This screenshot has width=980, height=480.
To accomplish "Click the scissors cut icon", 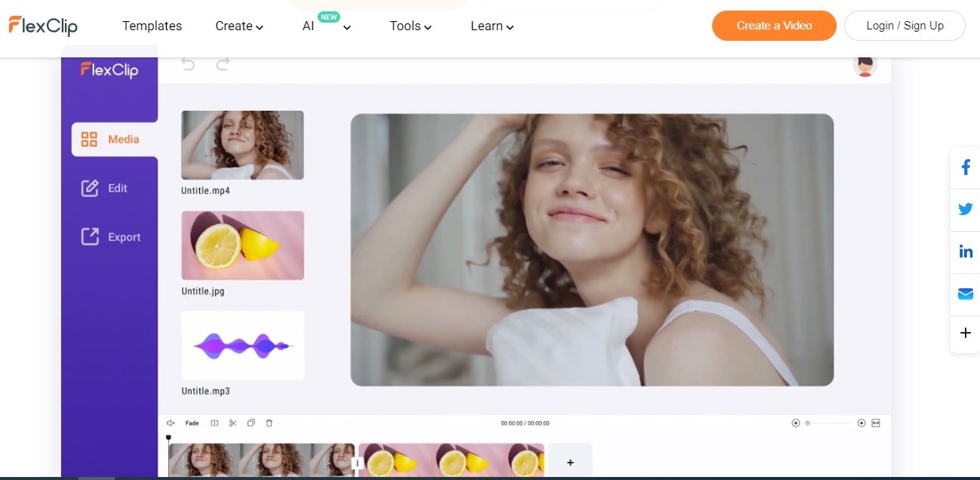I will tap(232, 423).
